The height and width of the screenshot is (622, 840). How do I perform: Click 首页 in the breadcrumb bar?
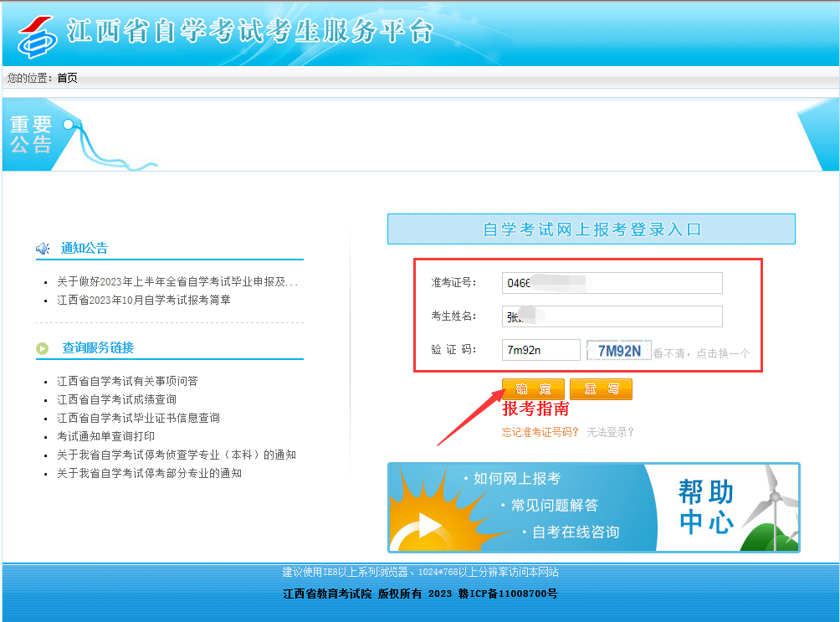66,78
